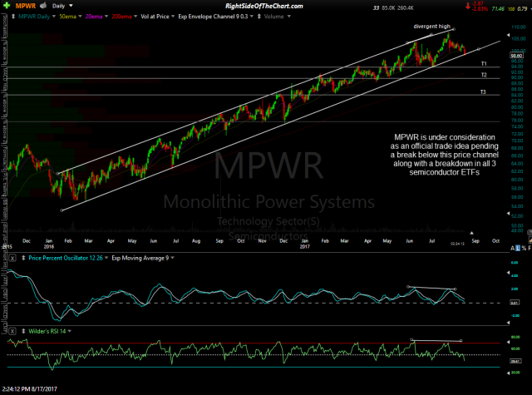Click top scale arrow beside 105.00 price
This screenshot has width=532, height=395.
(508, 35)
